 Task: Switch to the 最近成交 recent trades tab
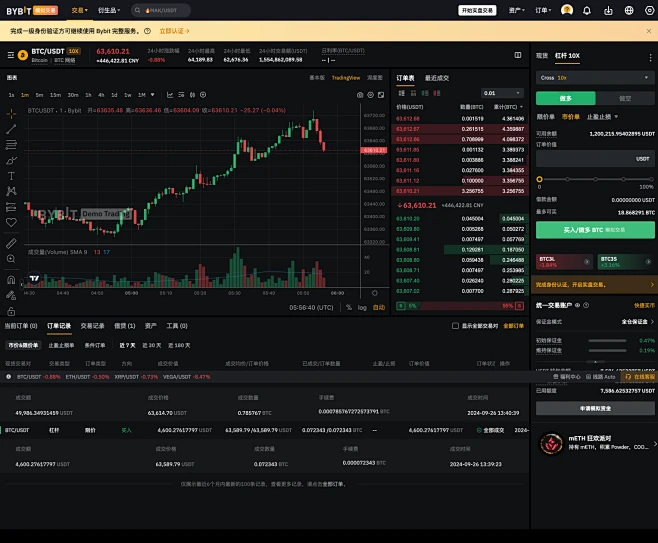click(x=436, y=78)
